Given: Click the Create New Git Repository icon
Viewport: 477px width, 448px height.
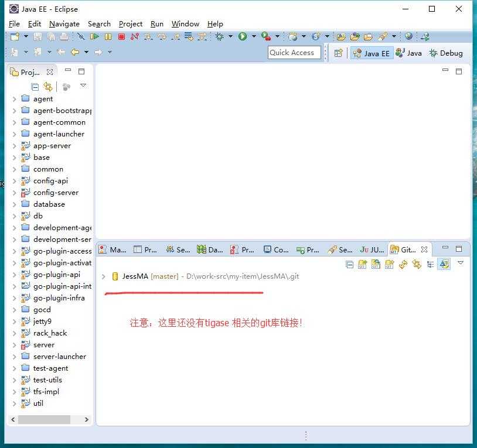Looking at the screenshot, I should coord(389,265).
